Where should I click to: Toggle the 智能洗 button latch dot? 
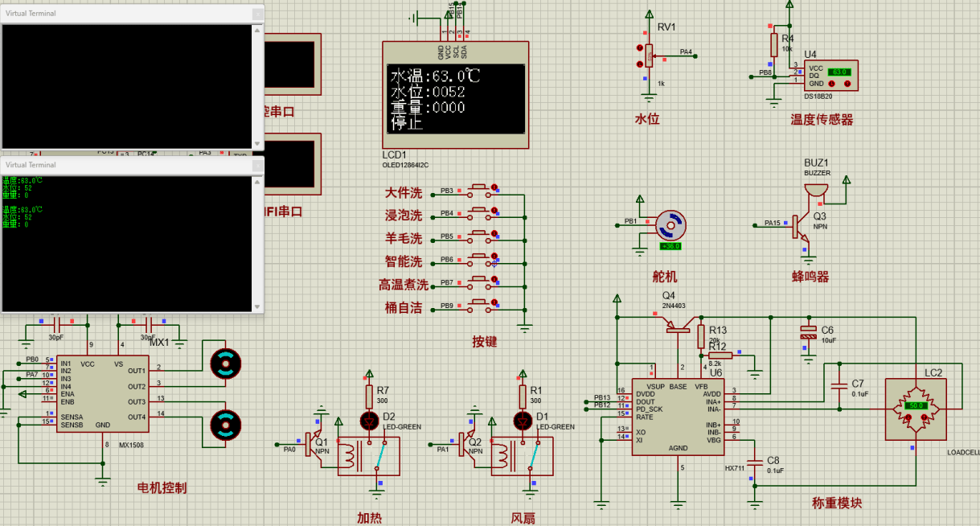[x=494, y=257]
